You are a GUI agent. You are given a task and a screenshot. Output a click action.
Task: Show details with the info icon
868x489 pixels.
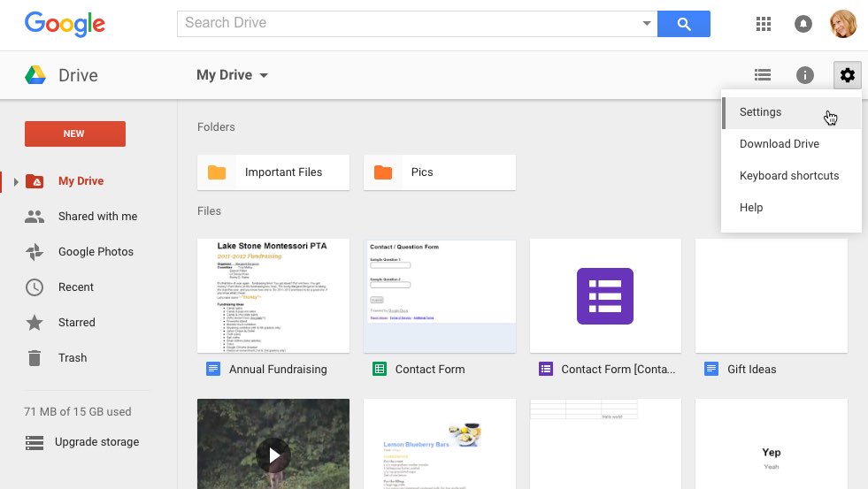click(805, 74)
